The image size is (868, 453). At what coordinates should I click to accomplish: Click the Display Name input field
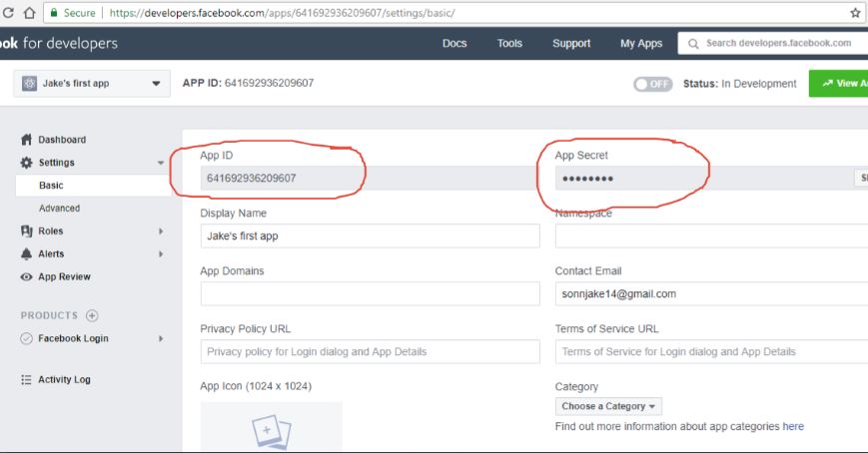370,235
